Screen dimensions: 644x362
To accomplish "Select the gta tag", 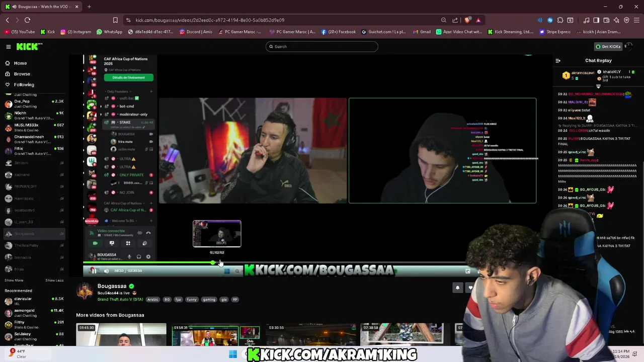I will coord(224,300).
